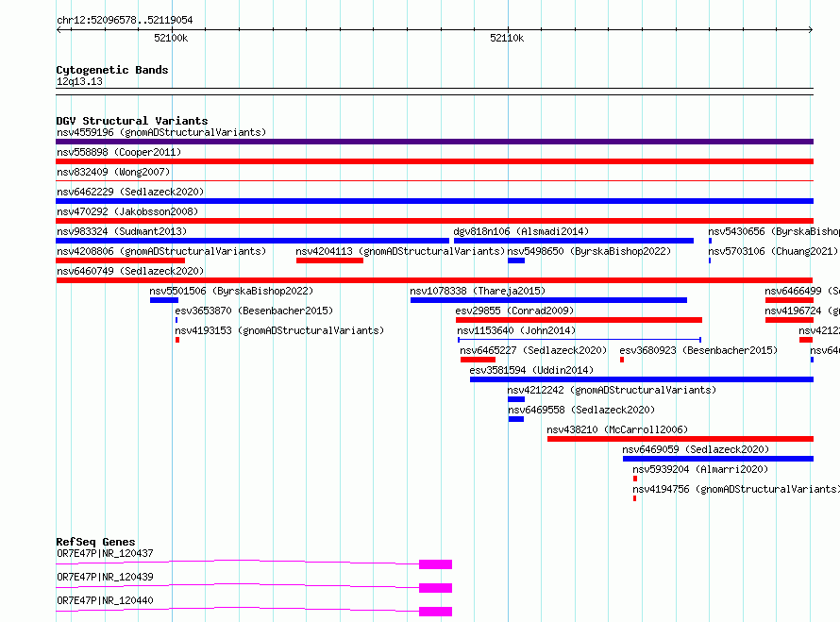Select the red bar under nsv438210 (McCarroll2006)
The width and height of the screenshot is (840, 622).
point(680,439)
